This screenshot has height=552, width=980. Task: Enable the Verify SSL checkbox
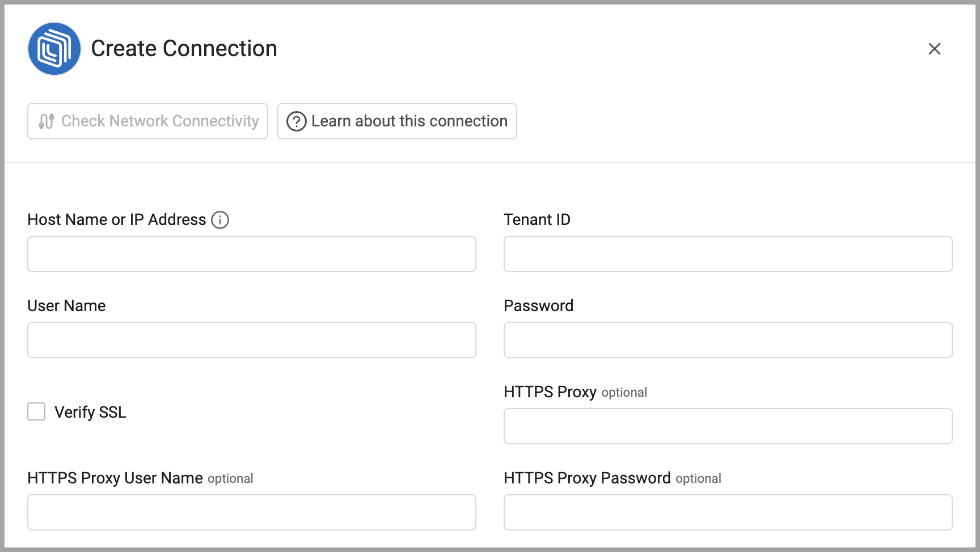pos(36,411)
